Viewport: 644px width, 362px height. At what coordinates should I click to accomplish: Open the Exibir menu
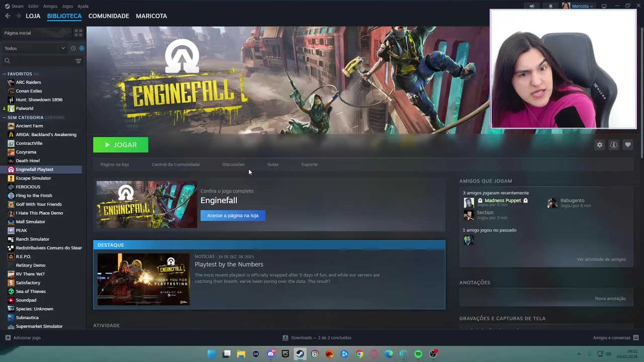[x=33, y=6]
